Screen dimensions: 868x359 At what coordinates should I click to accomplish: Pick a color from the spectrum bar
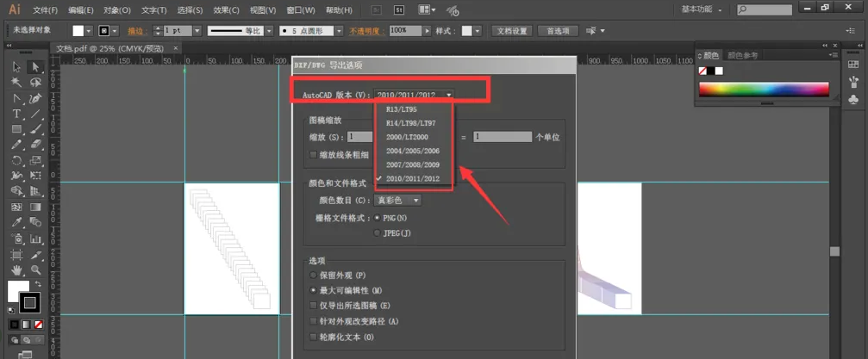[x=764, y=90]
